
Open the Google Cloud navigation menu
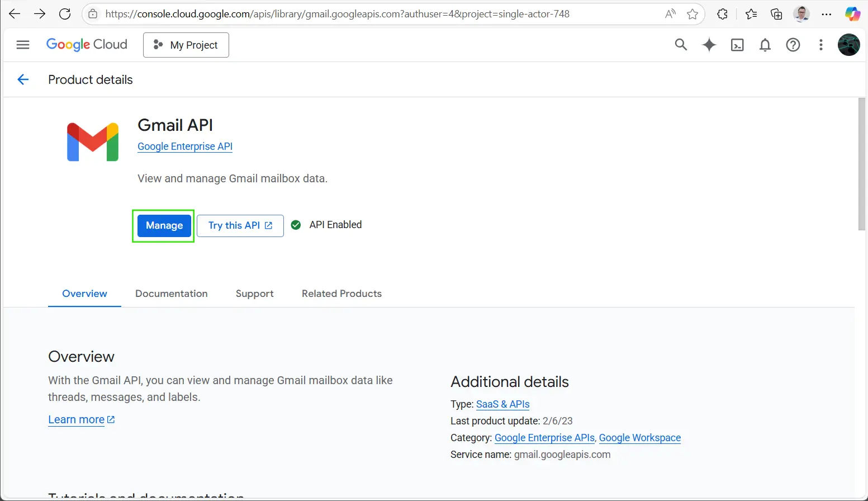click(x=23, y=45)
